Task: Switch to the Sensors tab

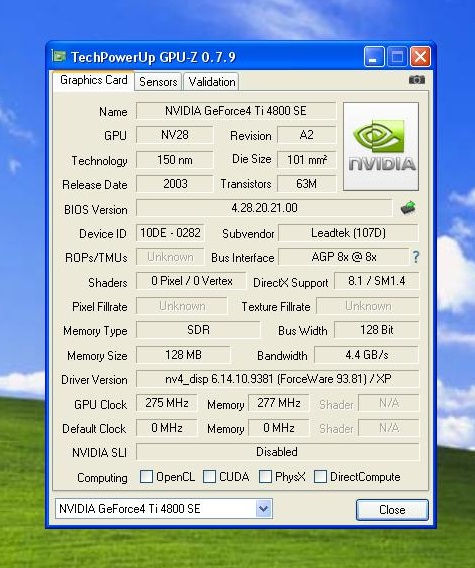Action: pyautogui.click(x=158, y=82)
